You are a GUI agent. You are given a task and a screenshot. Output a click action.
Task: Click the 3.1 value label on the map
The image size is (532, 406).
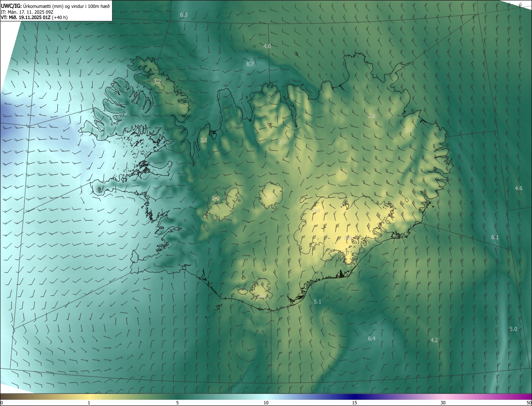(x=204, y=140)
